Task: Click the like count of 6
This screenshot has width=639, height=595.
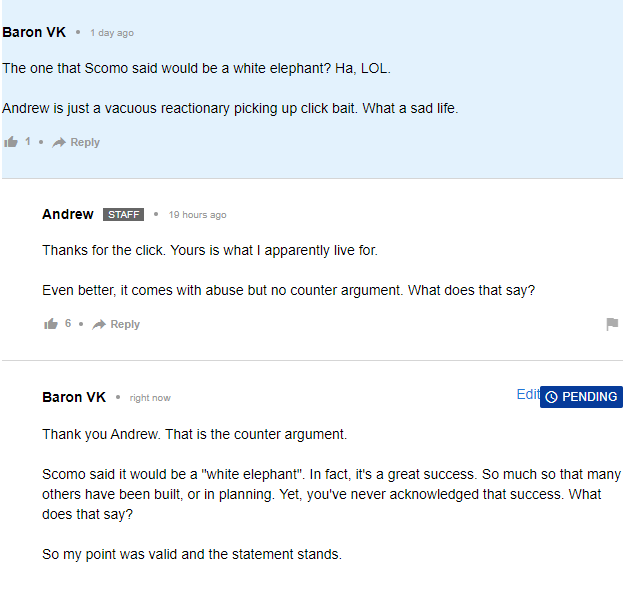Action: click(x=68, y=324)
